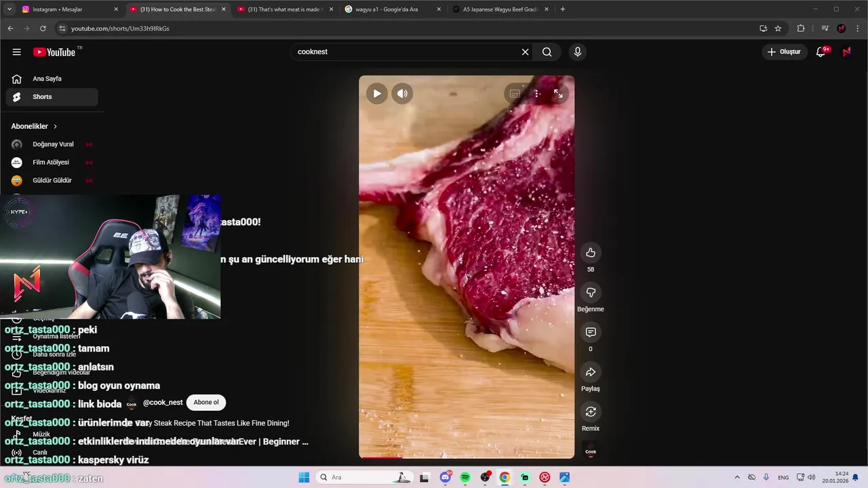Screen dimensions: 868x488
Task: Open taskbar clock and date
Action: 835,477
